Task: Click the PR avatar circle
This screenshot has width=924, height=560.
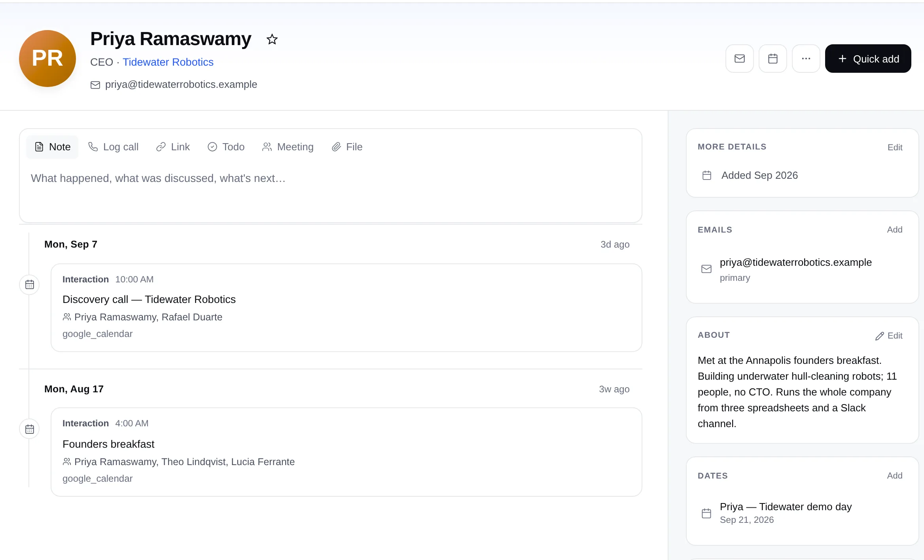Action: tap(47, 59)
